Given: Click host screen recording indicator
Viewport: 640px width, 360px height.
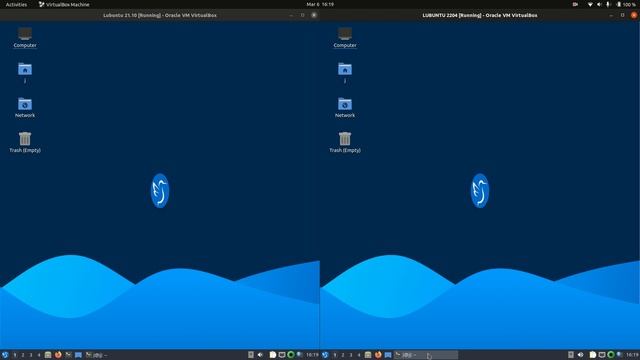Looking at the screenshot, I should [575, 4].
